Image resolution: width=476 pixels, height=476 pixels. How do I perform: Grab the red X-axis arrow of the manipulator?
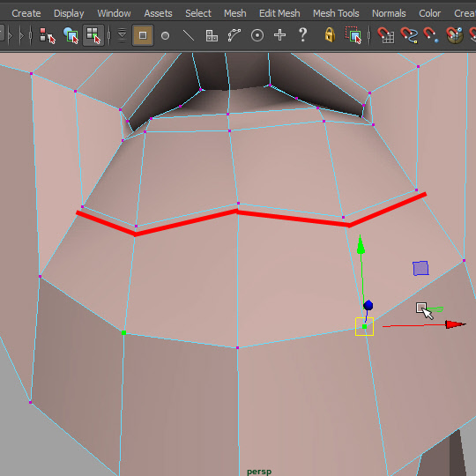[x=455, y=324]
